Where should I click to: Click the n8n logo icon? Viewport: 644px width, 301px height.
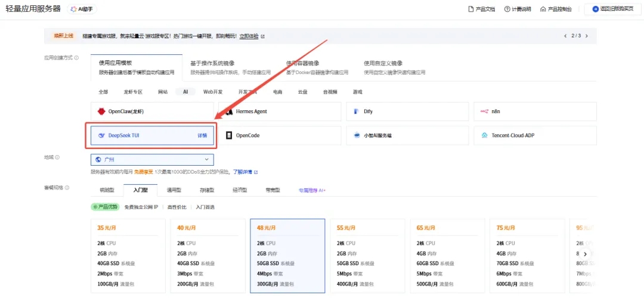point(484,111)
